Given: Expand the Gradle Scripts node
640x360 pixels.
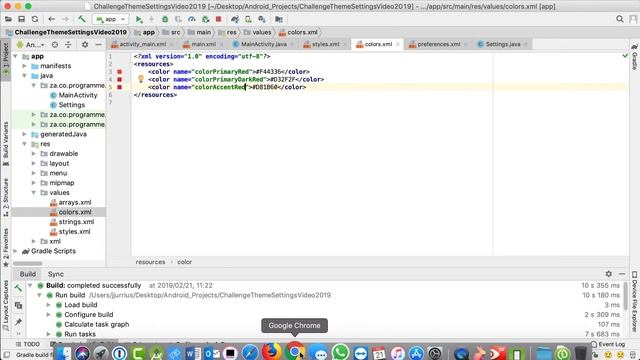Looking at the screenshot, I should (16, 251).
